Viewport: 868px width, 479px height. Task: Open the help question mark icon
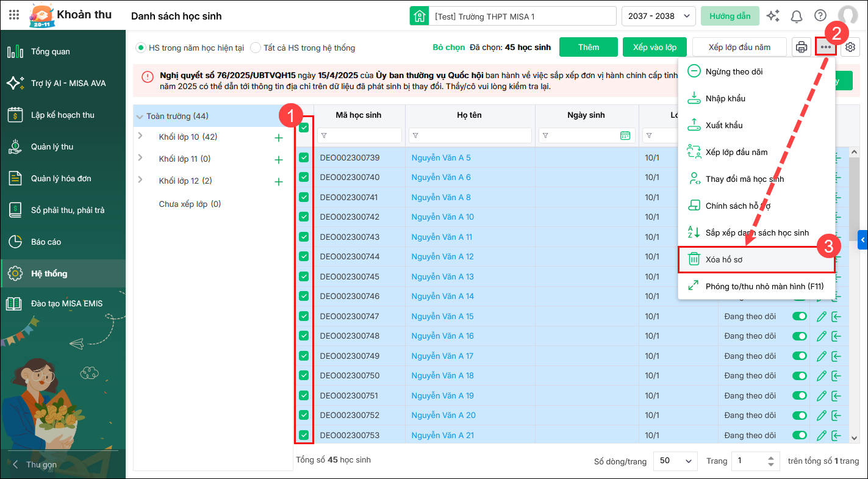(x=820, y=16)
